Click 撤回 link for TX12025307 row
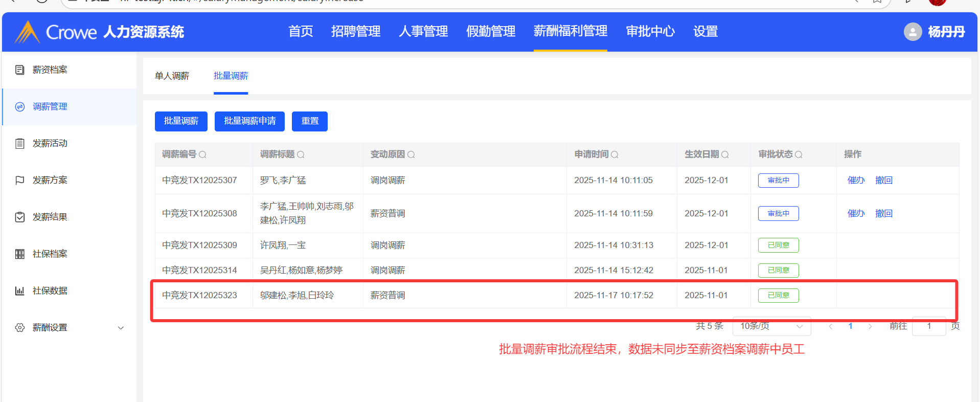Image resolution: width=980 pixels, height=402 pixels. click(x=883, y=180)
